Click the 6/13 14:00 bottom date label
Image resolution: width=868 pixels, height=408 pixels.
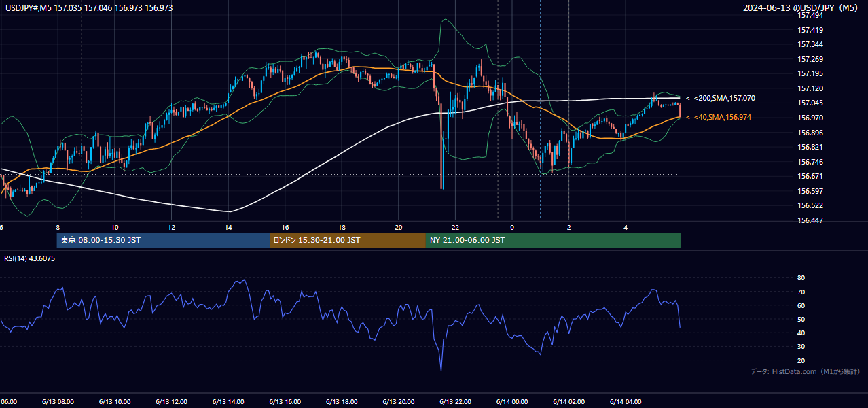[228, 402]
